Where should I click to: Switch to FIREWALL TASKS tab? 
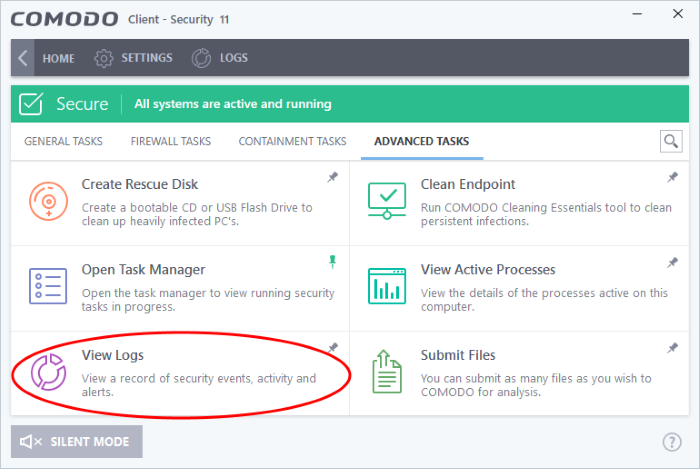171,141
